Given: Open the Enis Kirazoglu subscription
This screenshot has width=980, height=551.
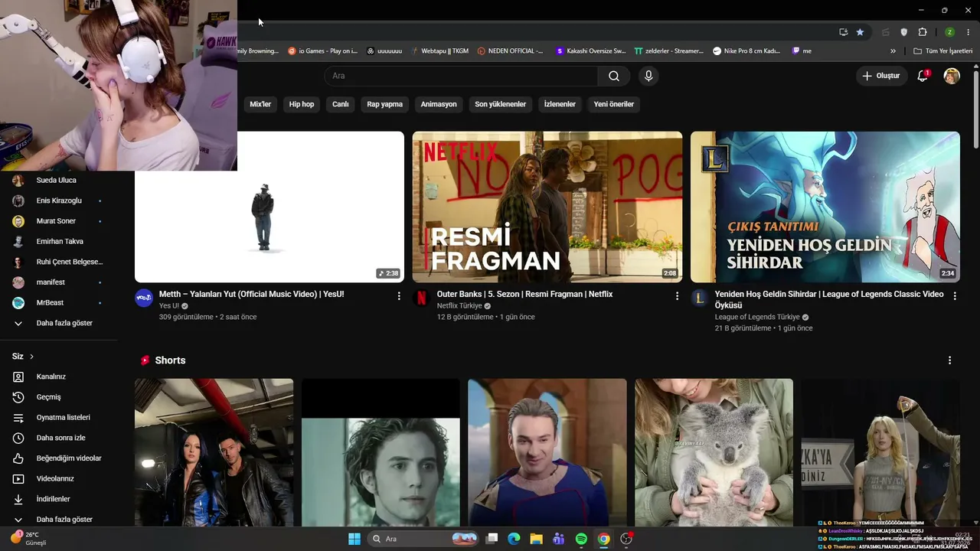Looking at the screenshot, I should tap(58, 201).
